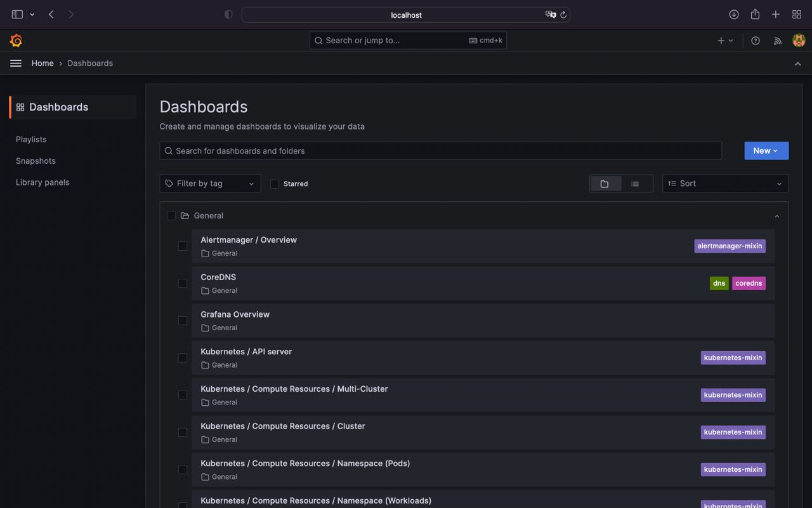This screenshot has height=508, width=812.
Task: Click the alertmanager-mixin tag
Action: [730, 246]
